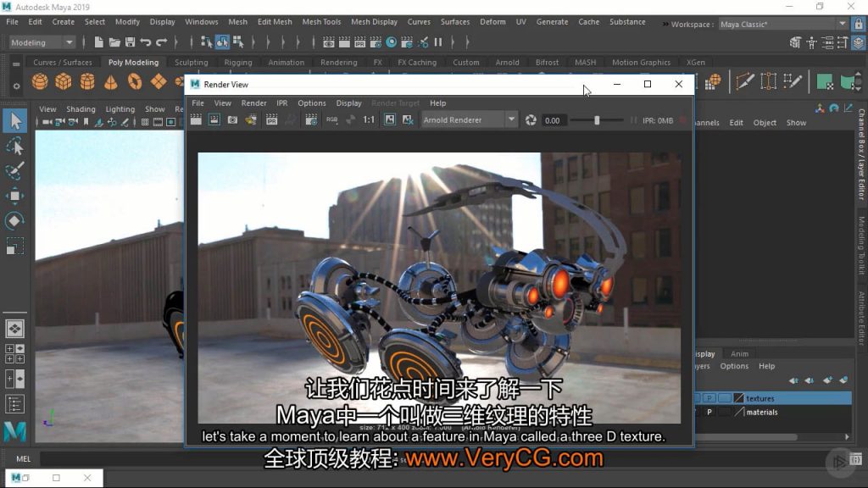
Task: Click the Maya logo in the left sidebar
Action: coord(15,431)
